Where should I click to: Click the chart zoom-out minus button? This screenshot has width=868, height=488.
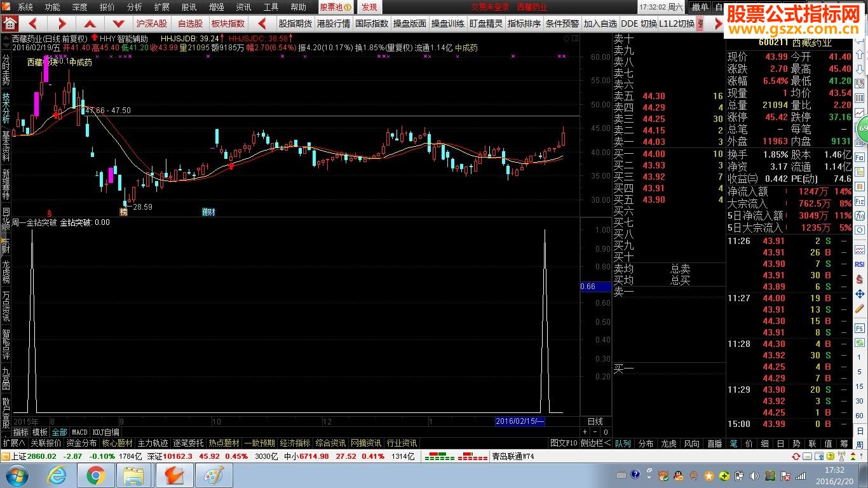click(596, 432)
